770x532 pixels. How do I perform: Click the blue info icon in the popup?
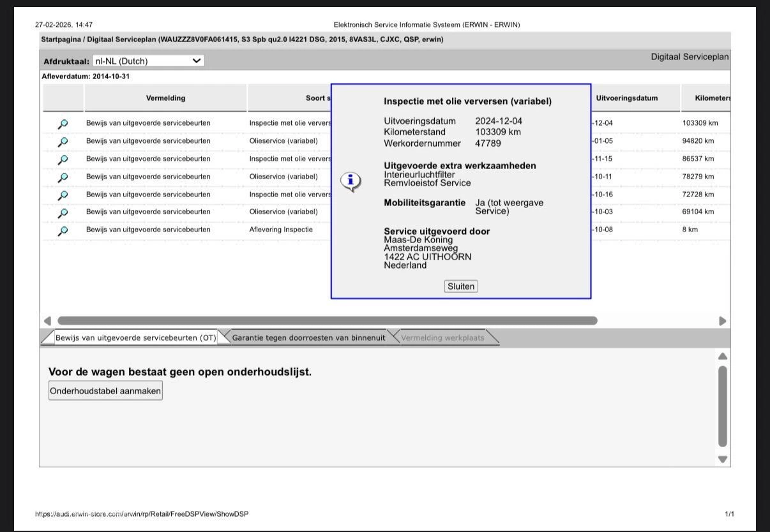351,182
